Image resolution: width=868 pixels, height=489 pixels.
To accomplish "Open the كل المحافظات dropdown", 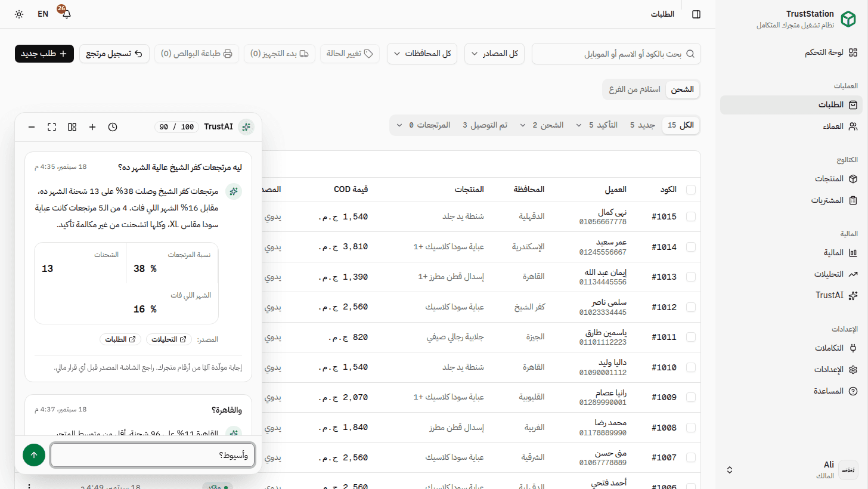I will [x=422, y=54].
